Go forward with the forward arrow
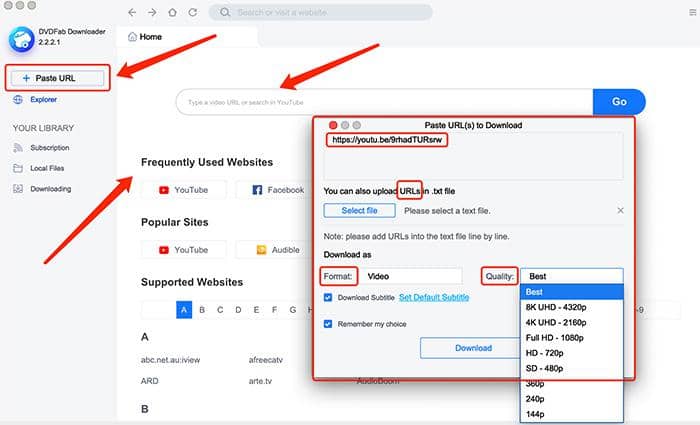The width and height of the screenshot is (700, 425). (x=152, y=12)
